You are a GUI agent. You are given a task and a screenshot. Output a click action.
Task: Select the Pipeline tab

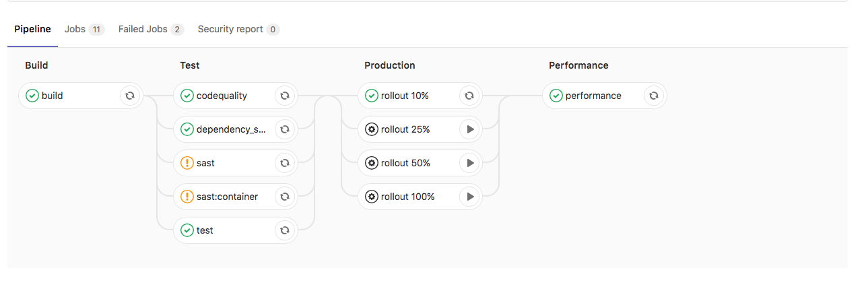32,29
